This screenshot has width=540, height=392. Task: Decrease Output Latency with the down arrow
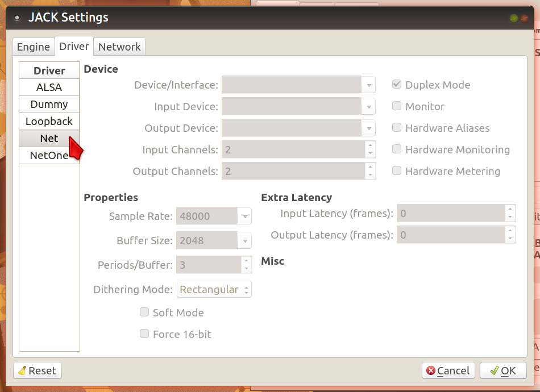point(510,239)
